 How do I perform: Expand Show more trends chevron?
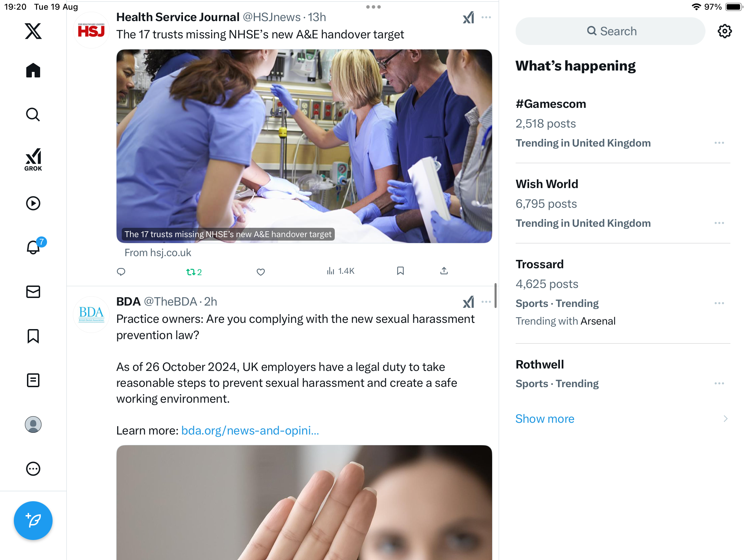726,419
